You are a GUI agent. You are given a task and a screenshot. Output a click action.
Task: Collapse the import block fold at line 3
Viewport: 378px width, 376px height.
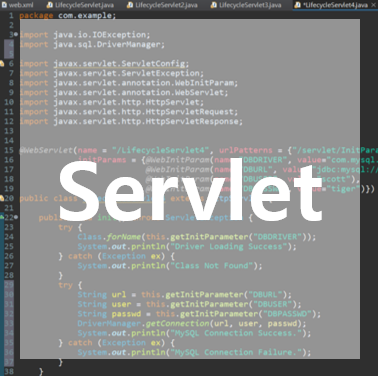tap(16, 35)
